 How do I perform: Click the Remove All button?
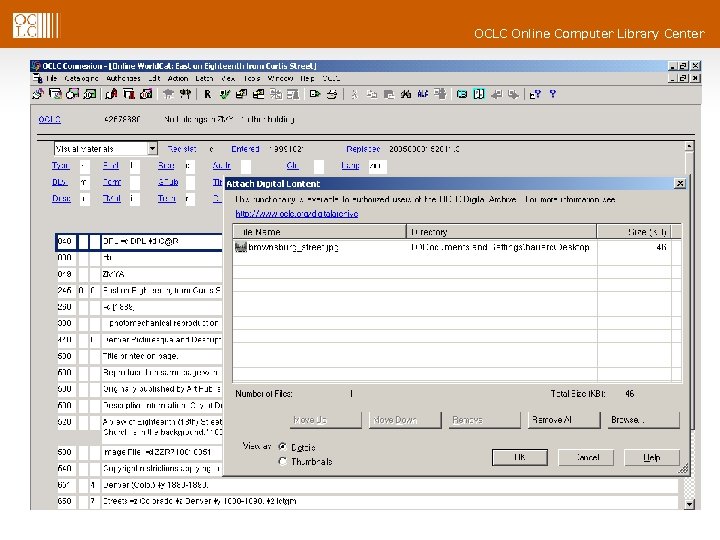point(564,420)
